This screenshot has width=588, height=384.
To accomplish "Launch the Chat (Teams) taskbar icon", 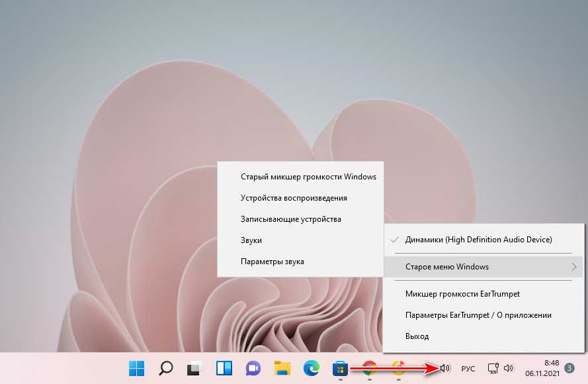I will click(x=253, y=368).
